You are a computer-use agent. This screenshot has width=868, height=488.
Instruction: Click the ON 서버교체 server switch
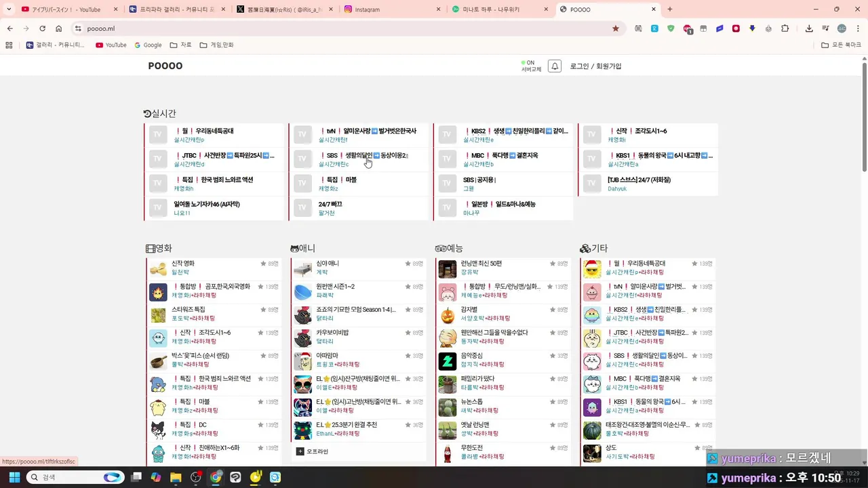[531, 66]
